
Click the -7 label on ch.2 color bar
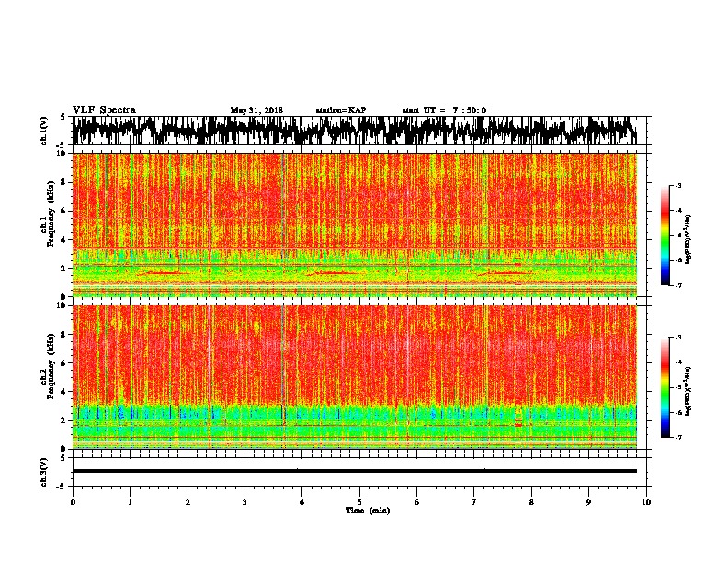coord(678,438)
